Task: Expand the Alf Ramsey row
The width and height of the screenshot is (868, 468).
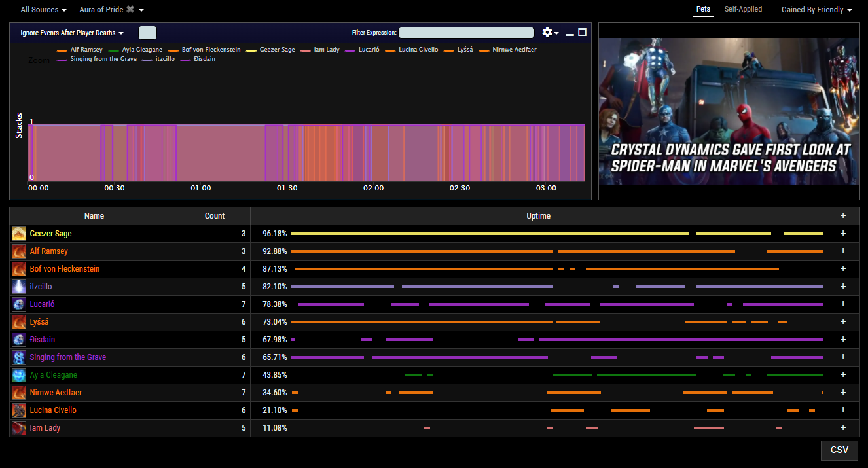Action: pos(843,251)
